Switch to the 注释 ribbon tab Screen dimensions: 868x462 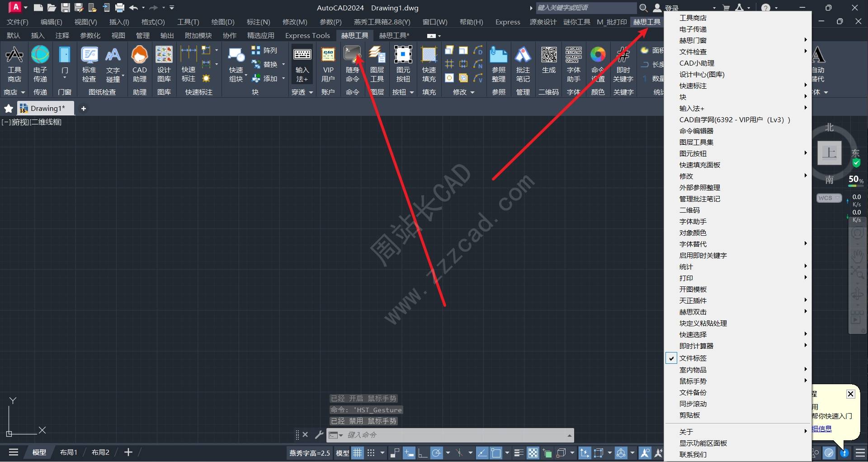point(62,35)
